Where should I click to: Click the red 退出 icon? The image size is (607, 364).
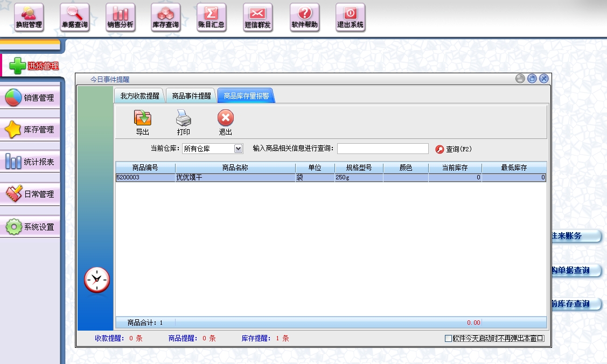[225, 122]
